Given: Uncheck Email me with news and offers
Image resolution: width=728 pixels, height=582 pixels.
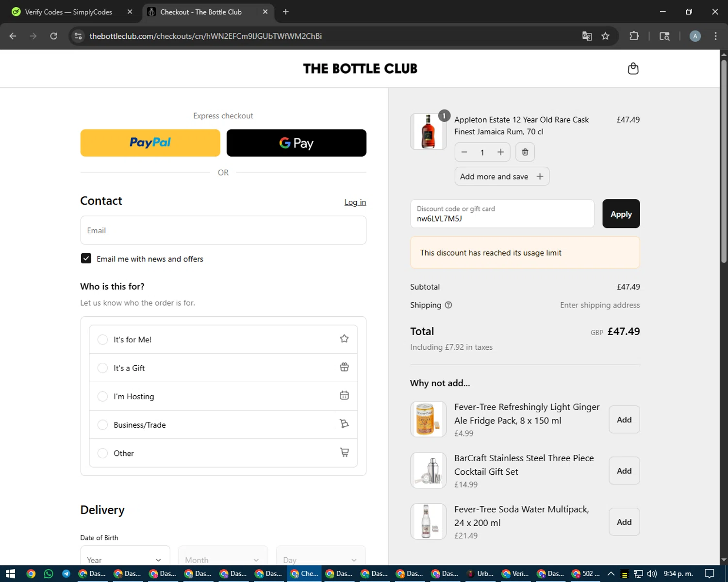Looking at the screenshot, I should (x=86, y=259).
